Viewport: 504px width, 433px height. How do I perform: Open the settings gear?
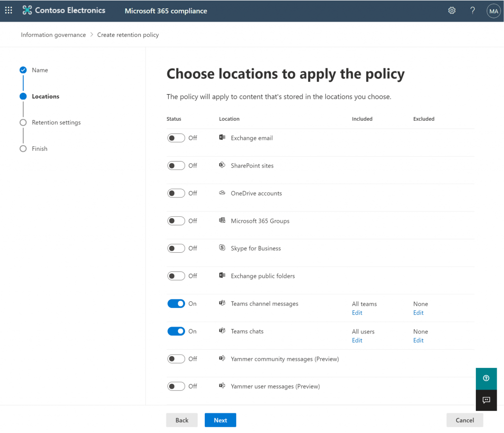[452, 11]
